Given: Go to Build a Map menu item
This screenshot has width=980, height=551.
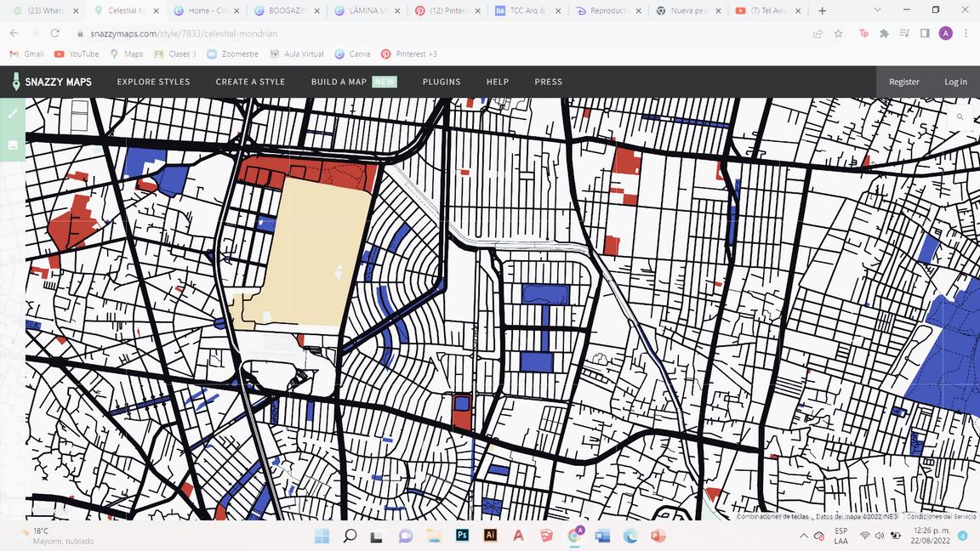Looking at the screenshot, I should tap(339, 82).
